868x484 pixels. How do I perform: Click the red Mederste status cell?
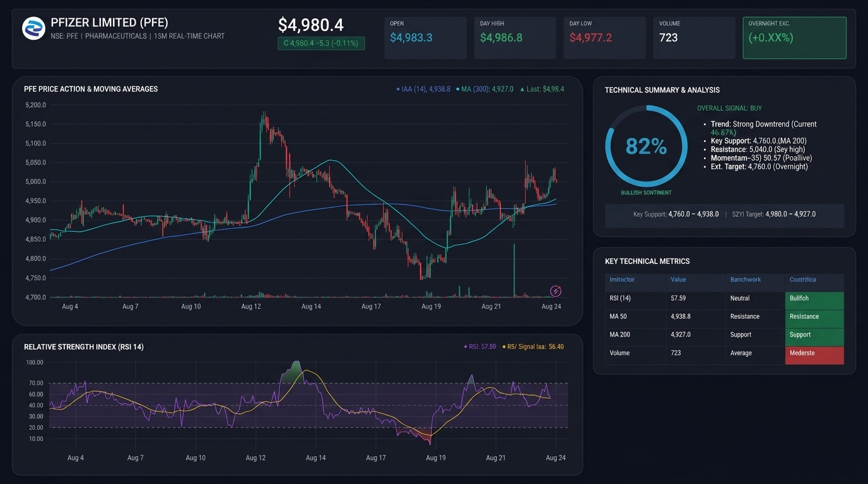click(814, 354)
